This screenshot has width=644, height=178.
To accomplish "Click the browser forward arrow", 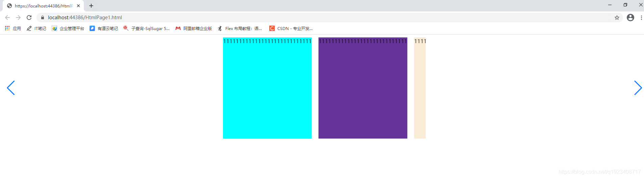I will [x=18, y=18].
